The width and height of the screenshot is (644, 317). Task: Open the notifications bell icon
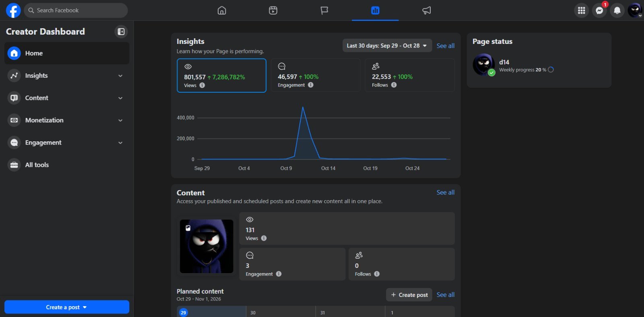[x=617, y=10]
